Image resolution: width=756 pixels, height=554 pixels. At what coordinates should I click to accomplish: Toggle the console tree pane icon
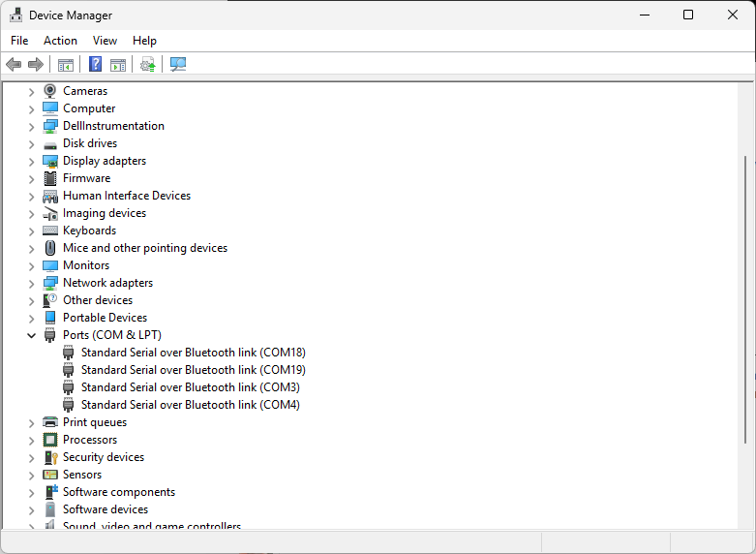(x=66, y=65)
